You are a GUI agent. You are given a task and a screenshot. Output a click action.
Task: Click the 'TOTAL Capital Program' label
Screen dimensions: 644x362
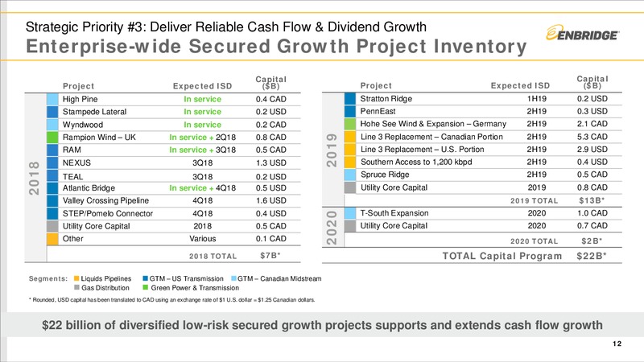[502, 256]
